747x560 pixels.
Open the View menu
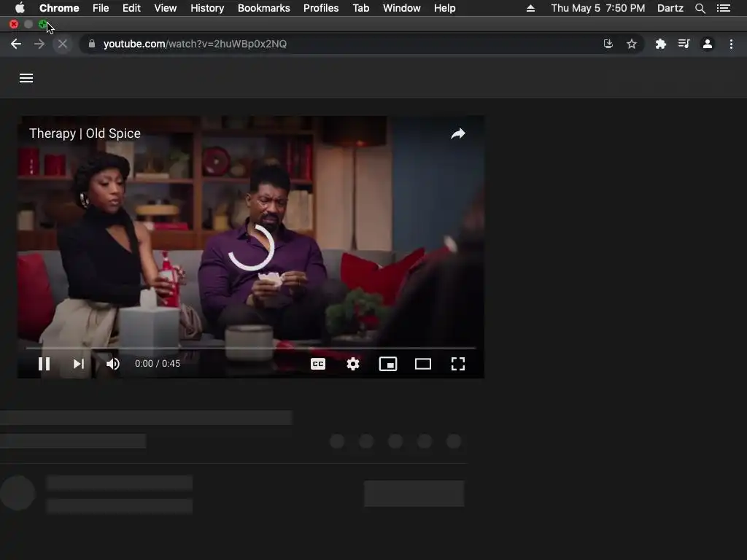tap(166, 8)
